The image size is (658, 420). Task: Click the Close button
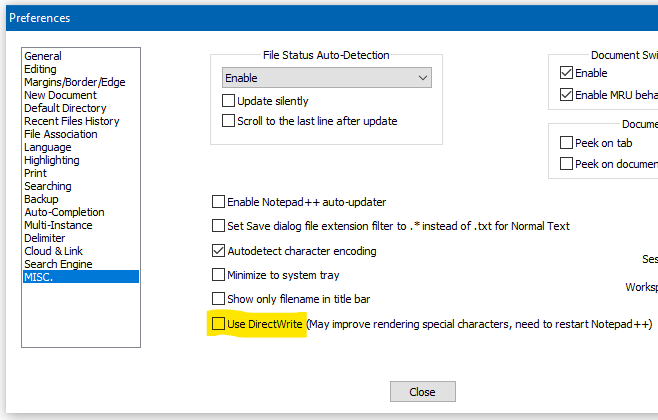pos(423,391)
